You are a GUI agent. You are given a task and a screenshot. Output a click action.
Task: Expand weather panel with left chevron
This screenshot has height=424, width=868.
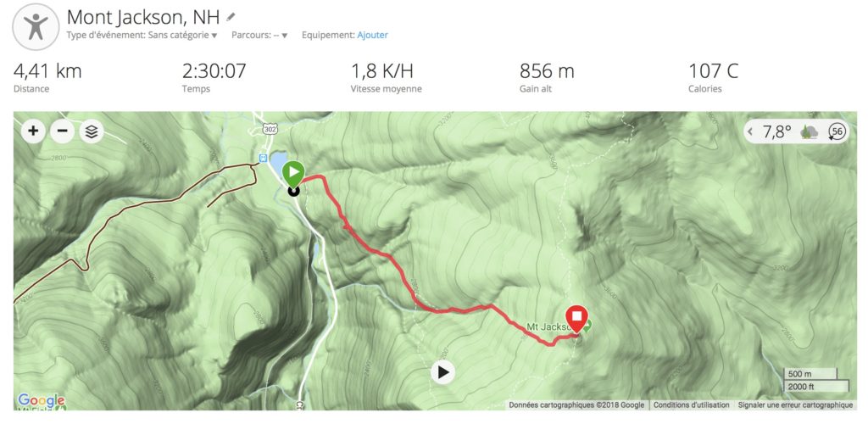click(751, 131)
